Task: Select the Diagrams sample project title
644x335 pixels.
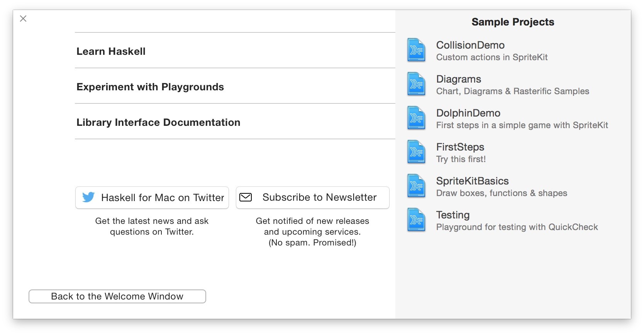Action: (x=459, y=79)
